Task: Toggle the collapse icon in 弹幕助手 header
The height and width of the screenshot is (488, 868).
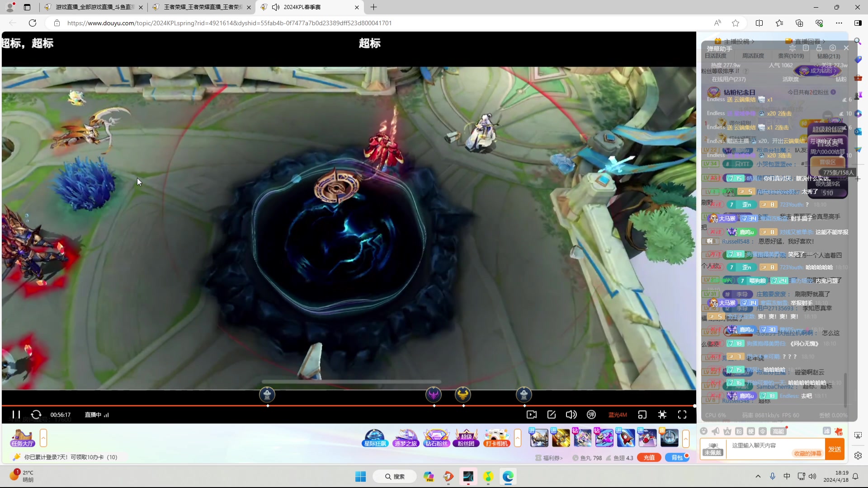Action: click(792, 48)
